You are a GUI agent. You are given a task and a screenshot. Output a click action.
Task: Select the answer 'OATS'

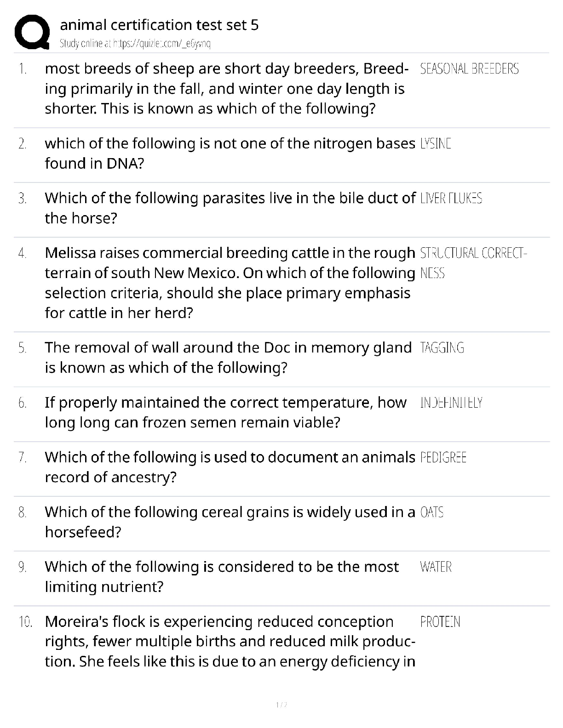431,512
